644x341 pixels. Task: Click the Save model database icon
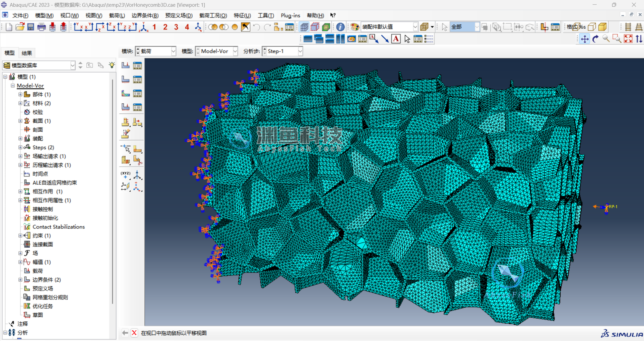pos(31,27)
